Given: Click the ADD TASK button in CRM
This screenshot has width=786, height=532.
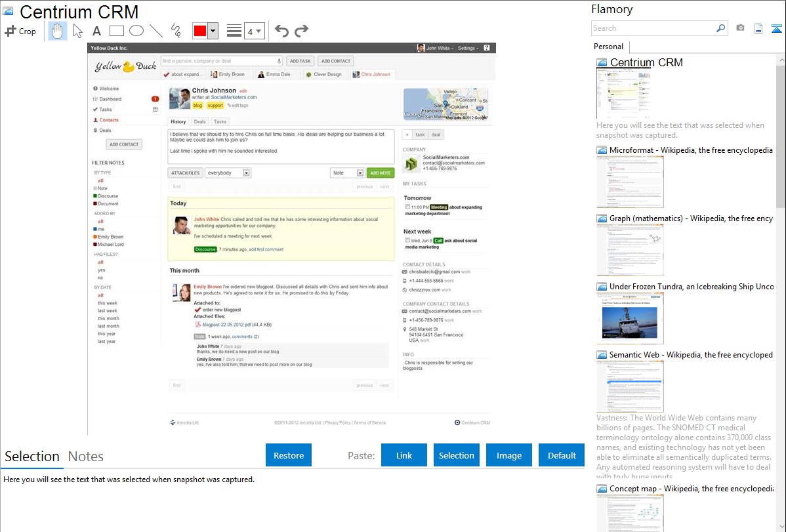Looking at the screenshot, I should click(x=300, y=61).
